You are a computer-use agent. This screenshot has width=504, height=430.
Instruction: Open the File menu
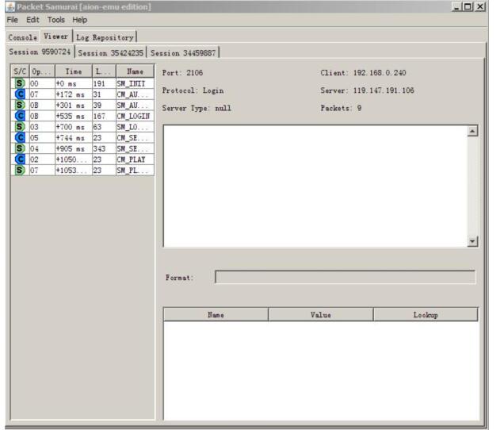point(12,20)
